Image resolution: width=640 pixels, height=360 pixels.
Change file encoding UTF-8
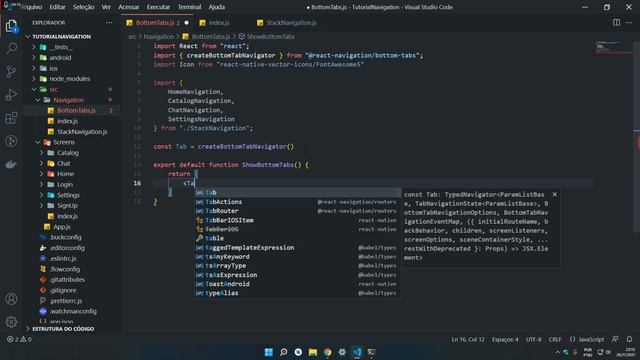533,339
